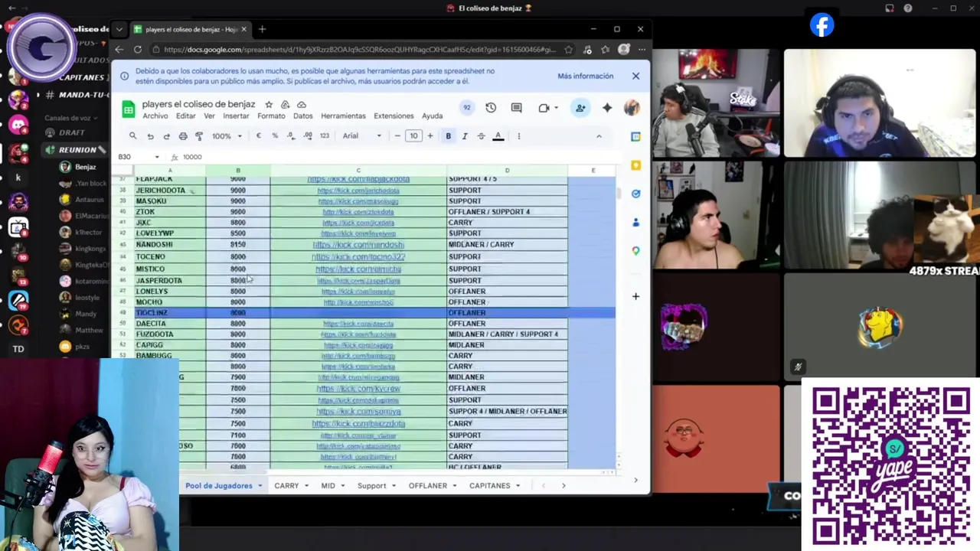Image resolution: width=980 pixels, height=551 pixels.
Task: Open the Calendar side panel icon
Action: pyautogui.click(x=635, y=137)
